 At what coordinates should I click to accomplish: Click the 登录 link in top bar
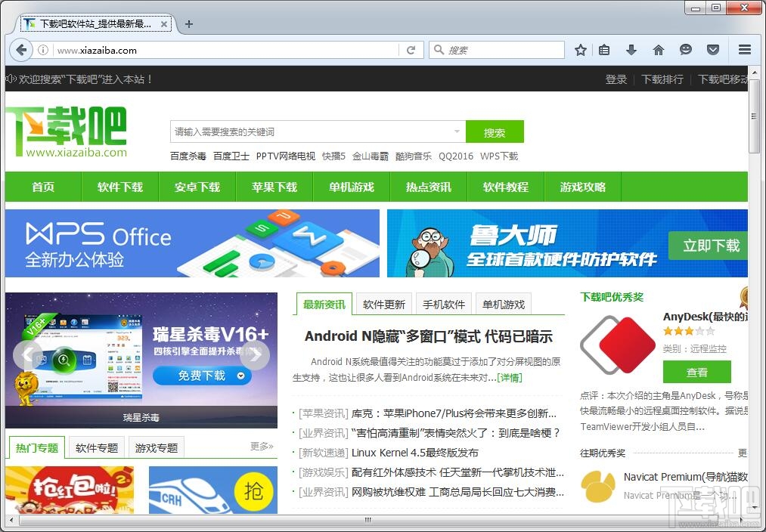(616, 79)
